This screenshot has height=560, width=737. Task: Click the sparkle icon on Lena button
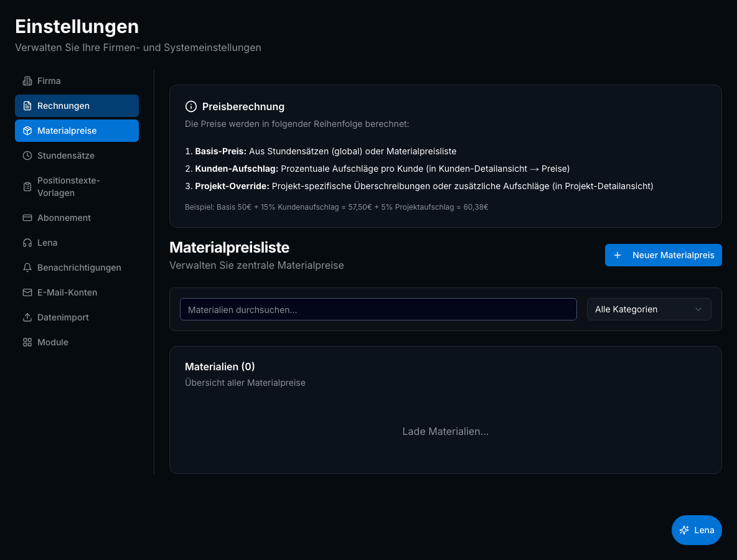tap(684, 530)
